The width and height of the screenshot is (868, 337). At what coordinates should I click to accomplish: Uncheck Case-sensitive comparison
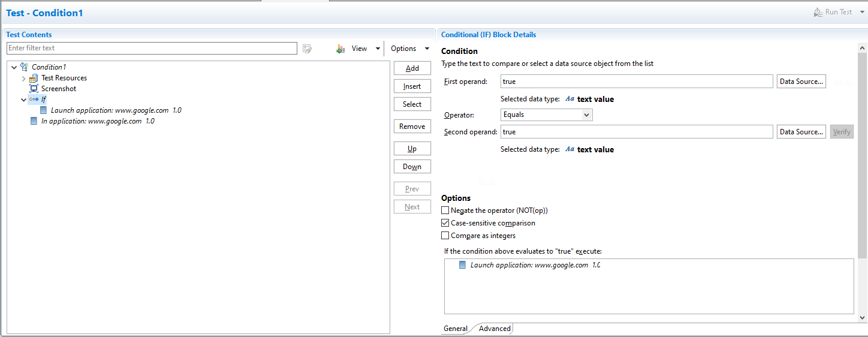(445, 223)
